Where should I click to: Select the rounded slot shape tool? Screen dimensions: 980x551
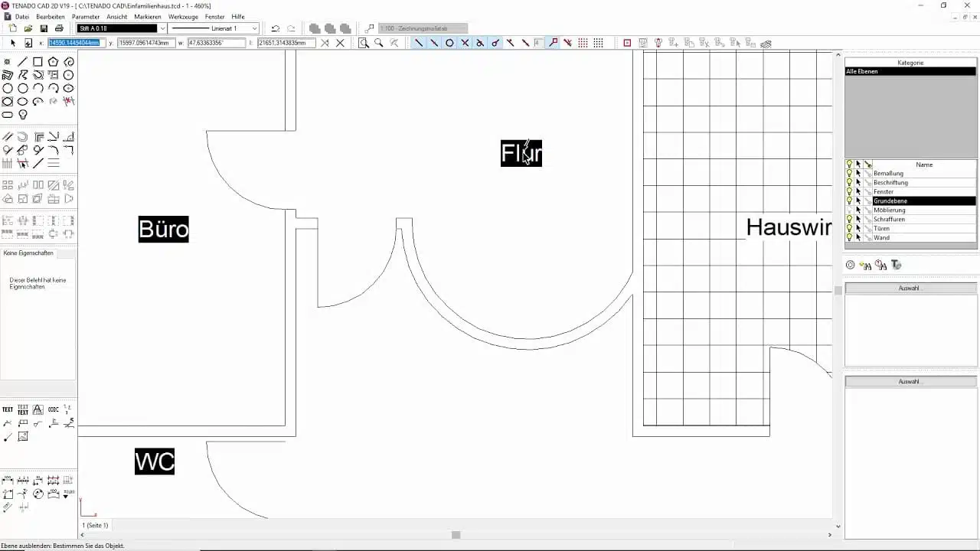point(7,115)
